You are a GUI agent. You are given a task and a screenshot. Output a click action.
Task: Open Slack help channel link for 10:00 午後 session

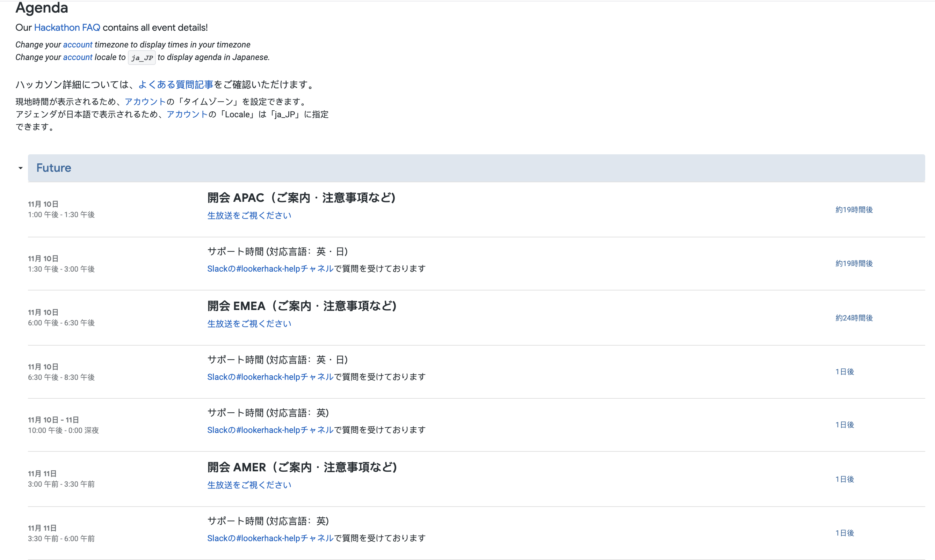270,430
